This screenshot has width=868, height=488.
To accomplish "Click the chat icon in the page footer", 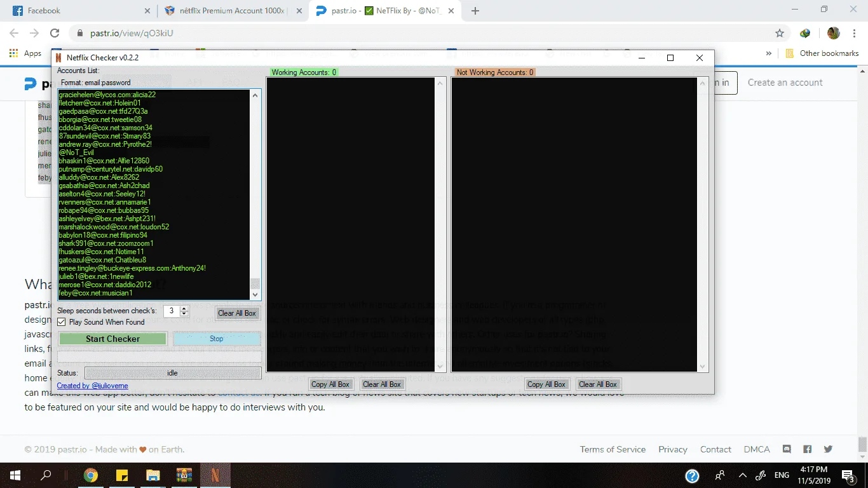I will pos(787,449).
